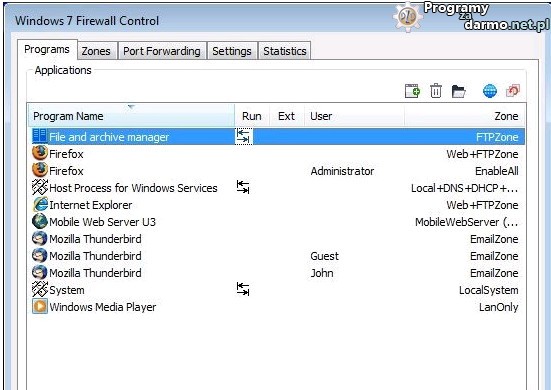The width and height of the screenshot is (551, 390).
Task: Click the Firefox icon in the Web+FTPZone row
Action: click(39, 153)
